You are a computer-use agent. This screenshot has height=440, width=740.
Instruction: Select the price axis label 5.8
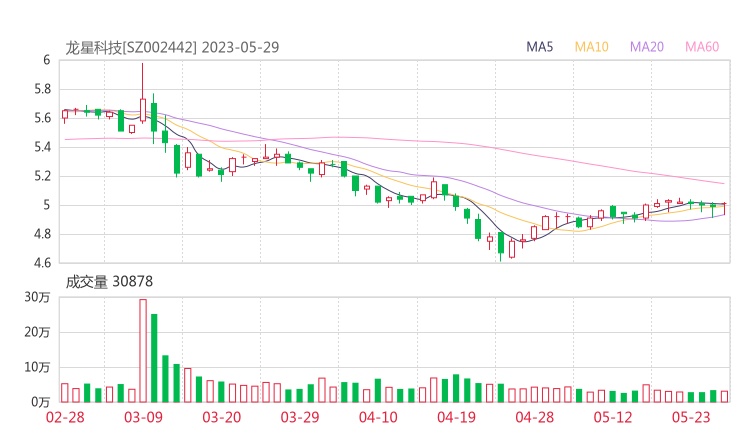pos(42,89)
